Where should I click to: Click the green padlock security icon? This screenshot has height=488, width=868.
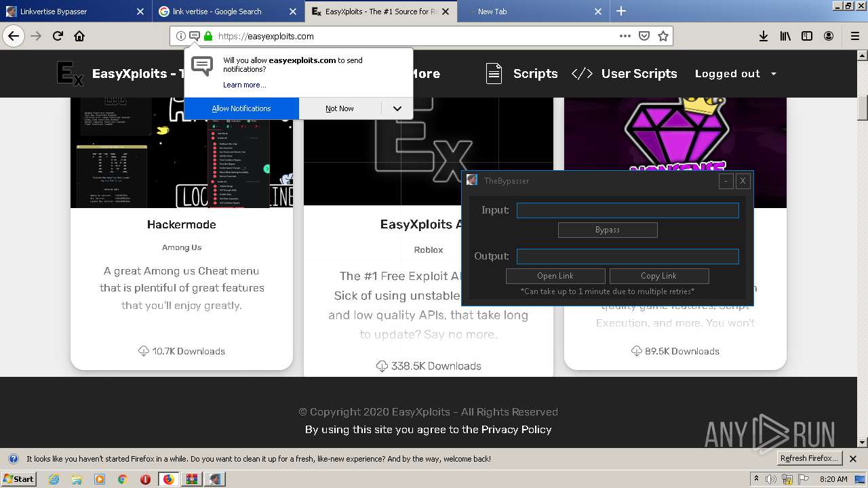208,36
